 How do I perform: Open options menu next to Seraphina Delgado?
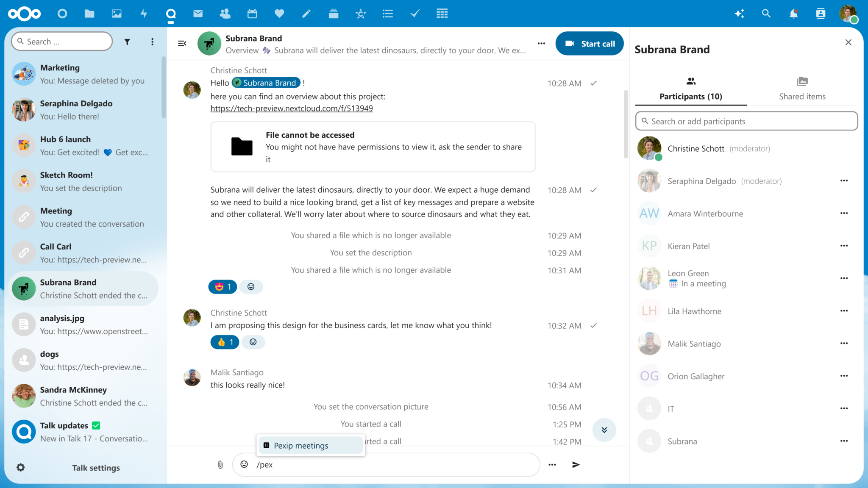click(x=844, y=180)
